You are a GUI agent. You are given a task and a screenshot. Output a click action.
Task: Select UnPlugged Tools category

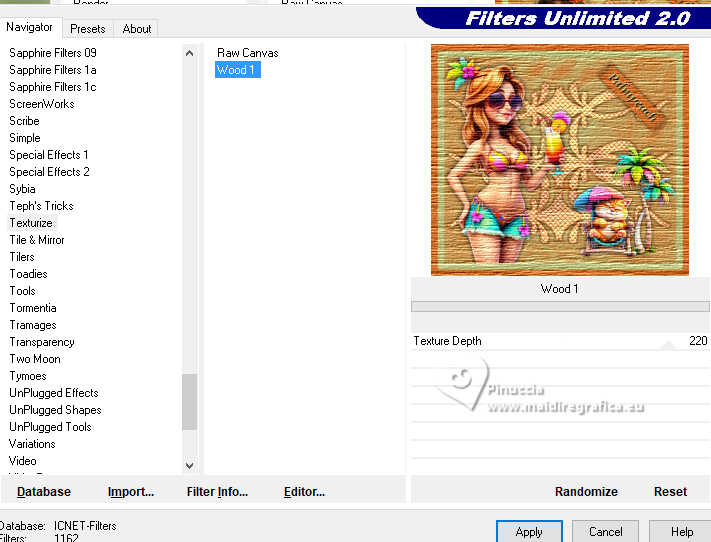click(x=50, y=427)
